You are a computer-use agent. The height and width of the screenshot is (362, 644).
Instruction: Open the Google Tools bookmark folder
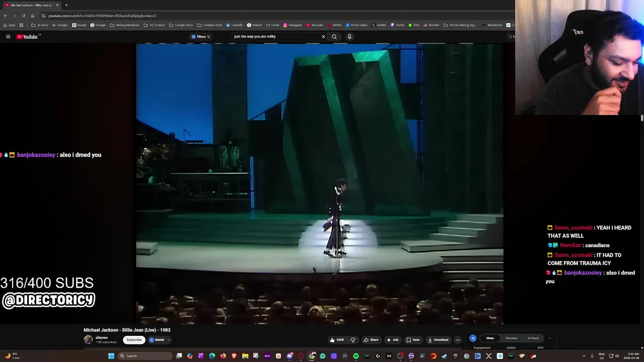181,25
